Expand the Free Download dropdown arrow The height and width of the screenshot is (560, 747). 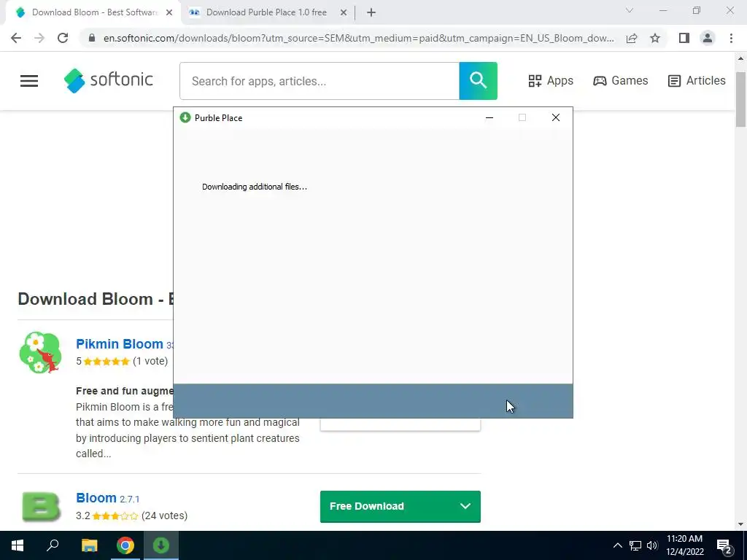click(x=465, y=506)
